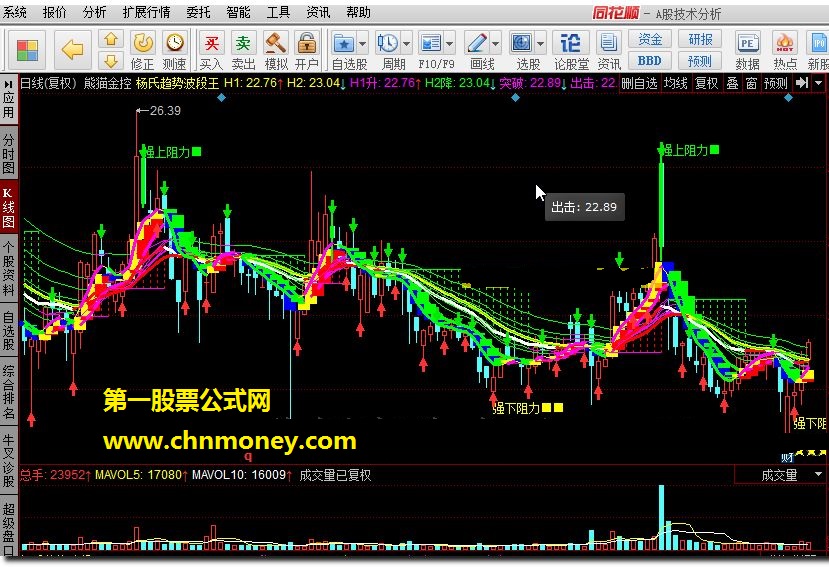Toggle the 窗 window option
Screen dimensions: 829x567
[751, 83]
